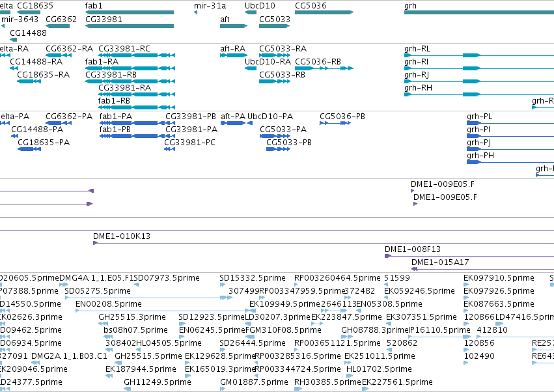Select transcript fab1-RB
The width and height of the screenshot is (554, 392).
136,107
